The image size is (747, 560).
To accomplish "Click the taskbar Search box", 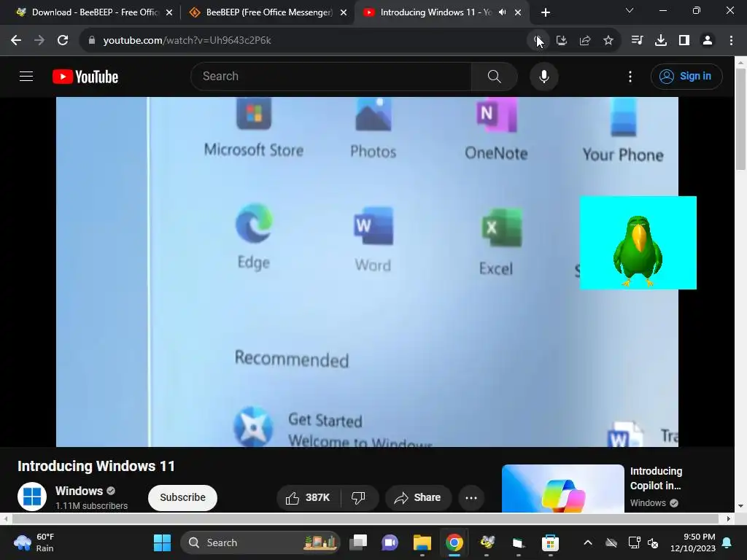I will (x=260, y=542).
